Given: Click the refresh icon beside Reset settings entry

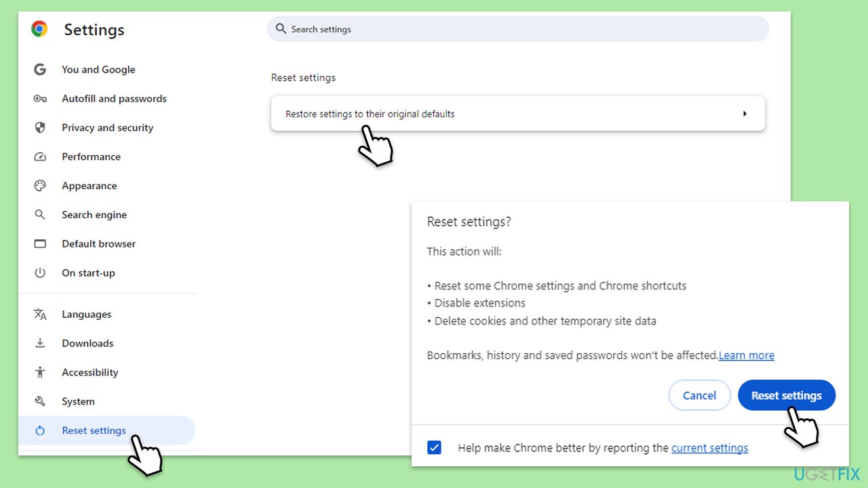Looking at the screenshot, I should pyautogui.click(x=40, y=430).
